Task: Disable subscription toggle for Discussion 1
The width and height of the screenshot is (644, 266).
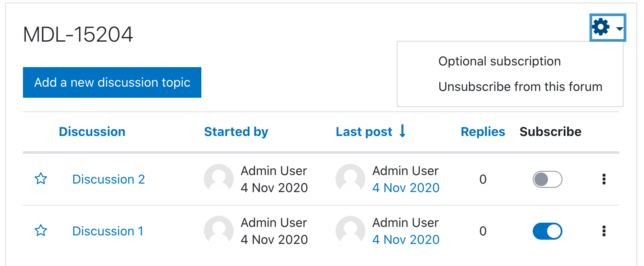Action: [547, 231]
